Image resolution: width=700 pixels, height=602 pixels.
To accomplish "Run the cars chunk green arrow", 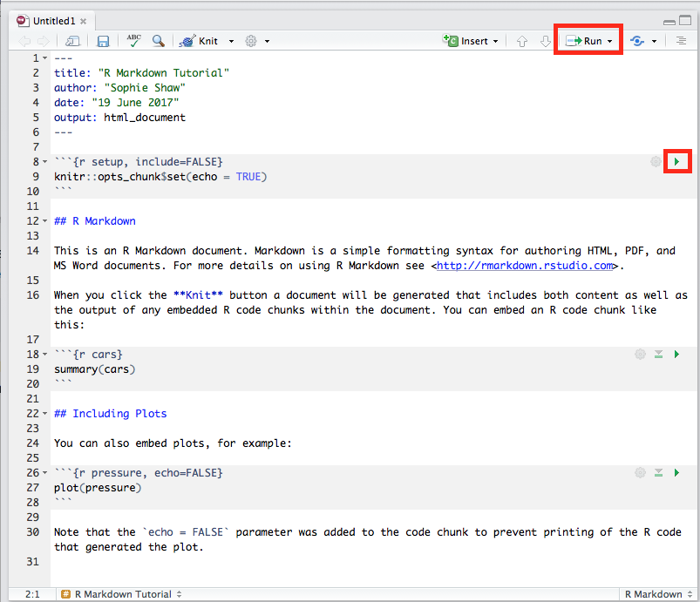I will (676, 355).
